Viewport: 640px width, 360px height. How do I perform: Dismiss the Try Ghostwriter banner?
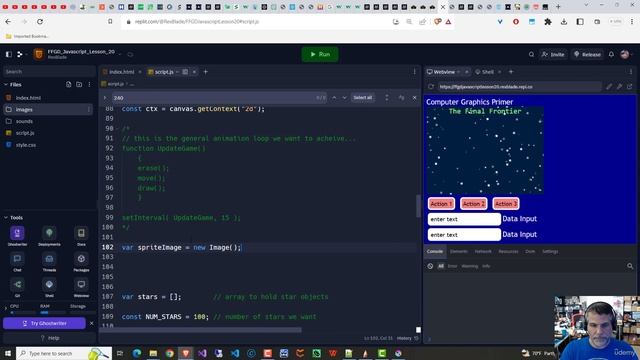point(91,323)
